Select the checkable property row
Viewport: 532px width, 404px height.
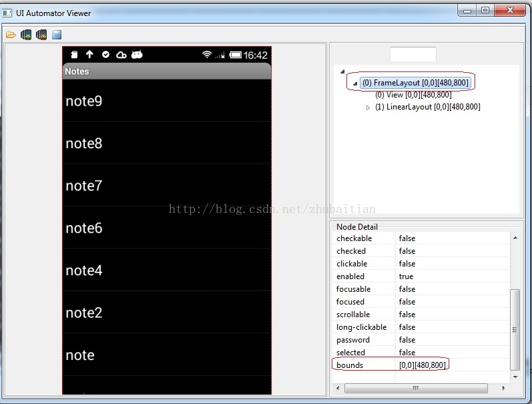tap(421, 238)
